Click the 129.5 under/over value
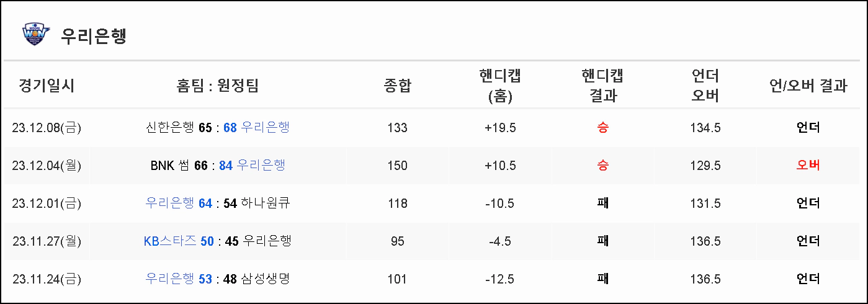The image size is (868, 304). (x=705, y=166)
